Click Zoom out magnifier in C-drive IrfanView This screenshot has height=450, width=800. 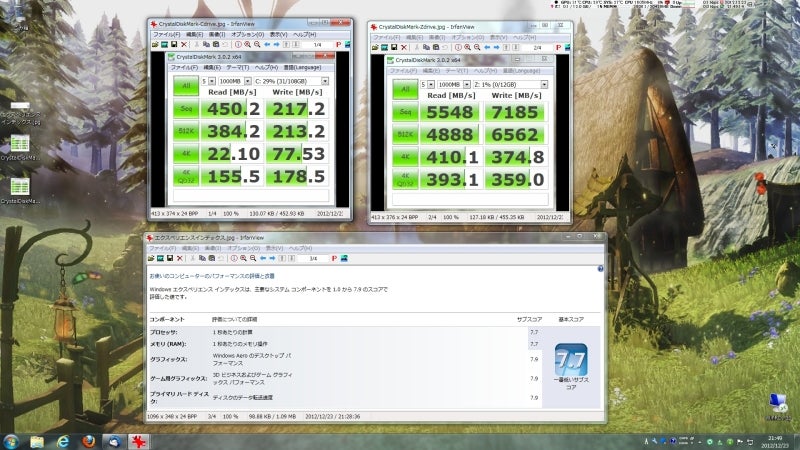point(257,45)
